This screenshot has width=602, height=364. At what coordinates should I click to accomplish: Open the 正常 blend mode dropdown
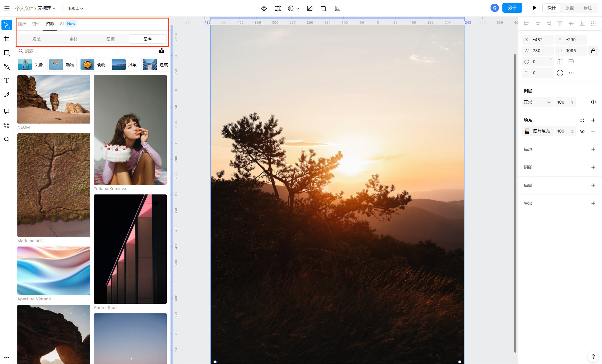[x=537, y=102]
